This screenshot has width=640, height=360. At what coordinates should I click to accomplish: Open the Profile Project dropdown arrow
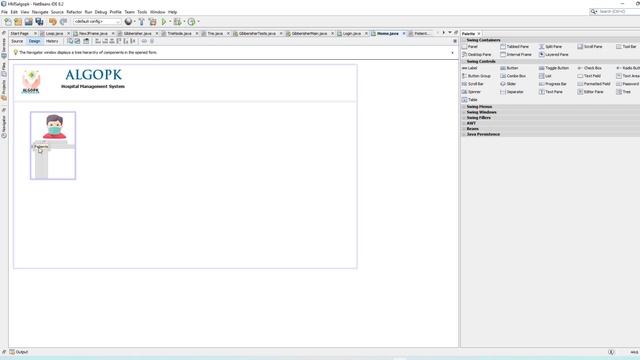[198, 22]
